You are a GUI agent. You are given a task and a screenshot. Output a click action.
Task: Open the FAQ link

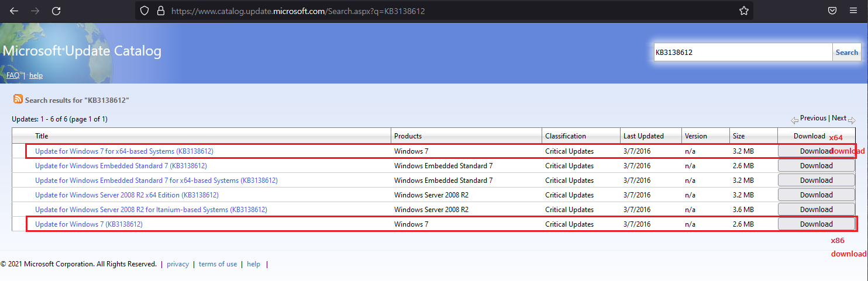coord(13,75)
